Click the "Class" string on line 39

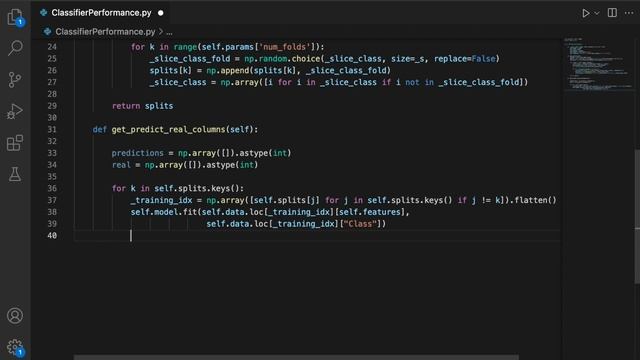point(360,224)
